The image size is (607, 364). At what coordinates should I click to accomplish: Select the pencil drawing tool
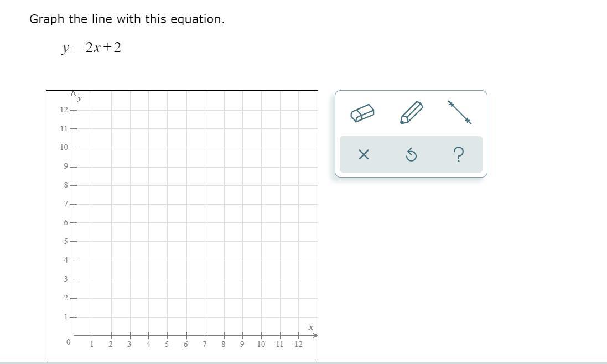pos(411,112)
